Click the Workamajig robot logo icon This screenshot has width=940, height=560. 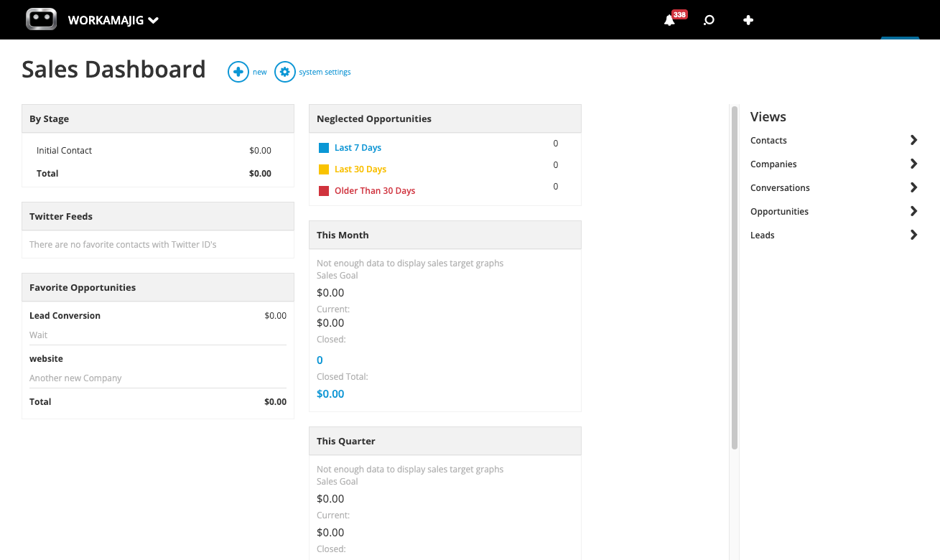(x=41, y=19)
